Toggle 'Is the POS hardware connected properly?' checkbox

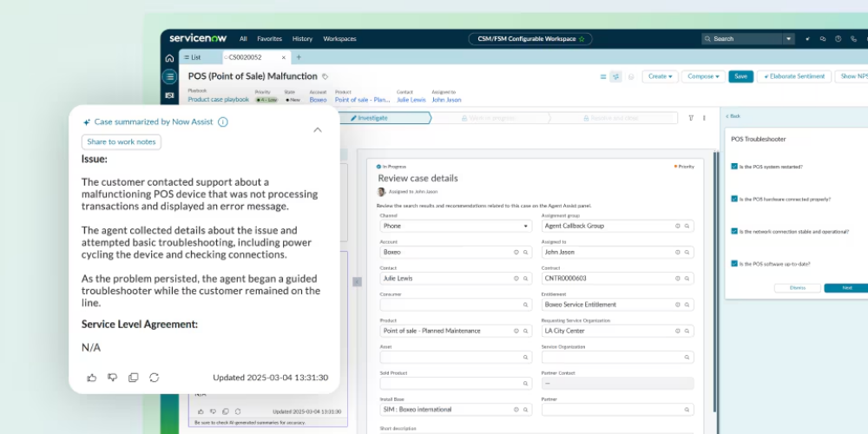(734, 199)
